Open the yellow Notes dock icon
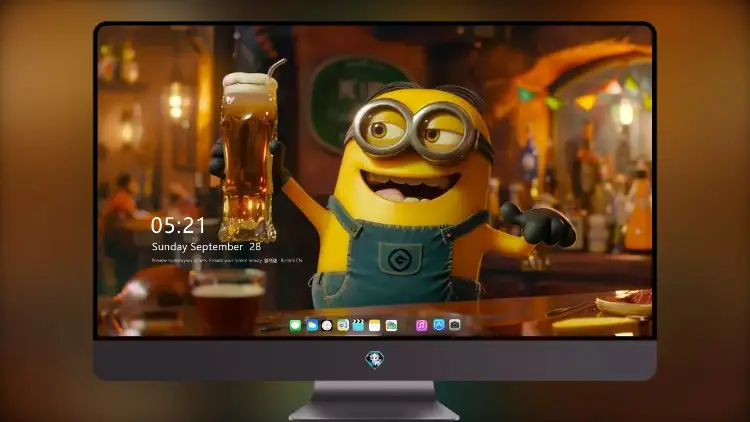The image size is (750, 422). click(x=375, y=325)
